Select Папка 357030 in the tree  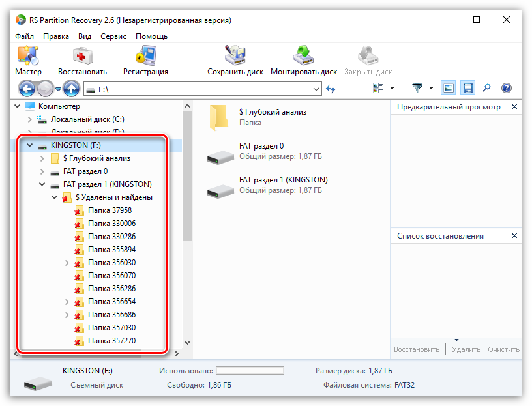pos(111,328)
